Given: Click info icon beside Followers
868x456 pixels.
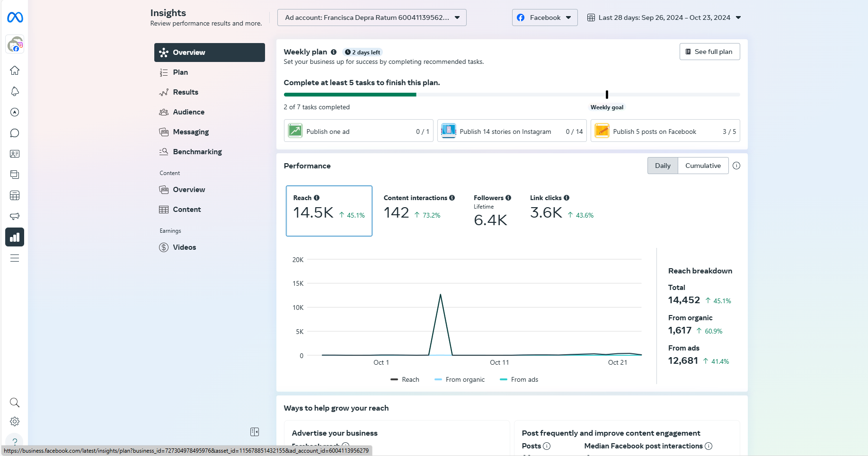Looking at the screenshot, I should (x=508, y=198).
